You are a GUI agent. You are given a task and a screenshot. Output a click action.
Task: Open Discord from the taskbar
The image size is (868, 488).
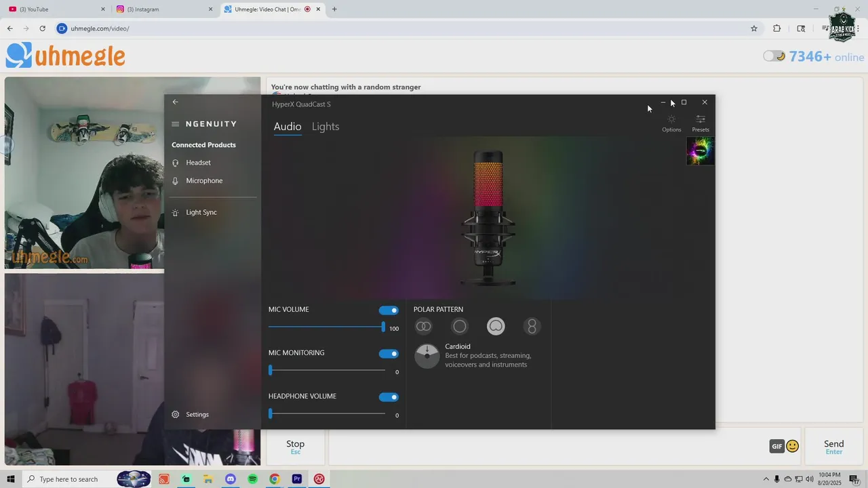231,479
